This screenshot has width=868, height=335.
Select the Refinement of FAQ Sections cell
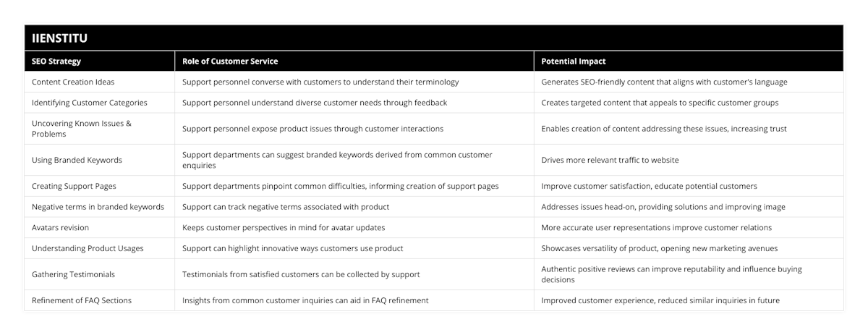click(82, 300)
